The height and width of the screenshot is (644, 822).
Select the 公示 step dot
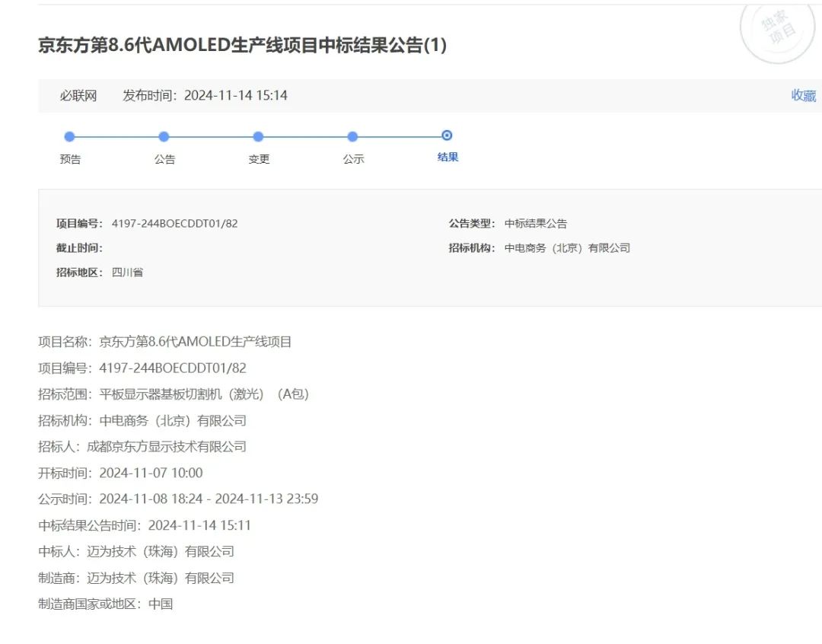pos(352,137)
